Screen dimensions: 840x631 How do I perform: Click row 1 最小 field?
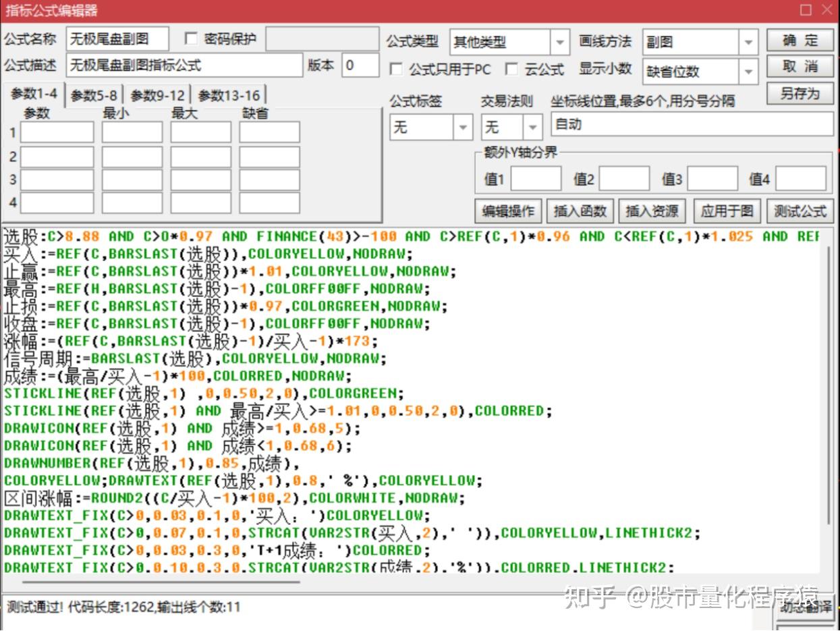coord(132,132)
